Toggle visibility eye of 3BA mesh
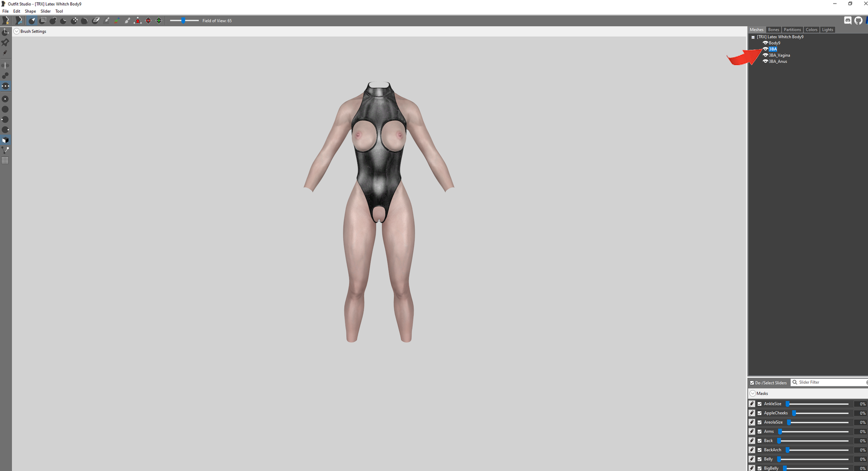Image resolution: width=868 pixels, height=471 pixels. tap(765, 49)
